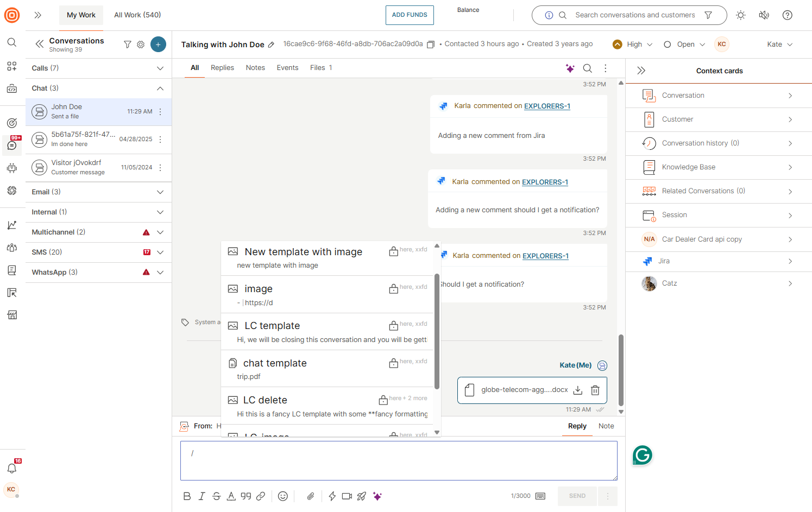This screenshot has height=512, width=812.
Task: Toggle bold formatting in the reply editor
Action: [187, 496]
